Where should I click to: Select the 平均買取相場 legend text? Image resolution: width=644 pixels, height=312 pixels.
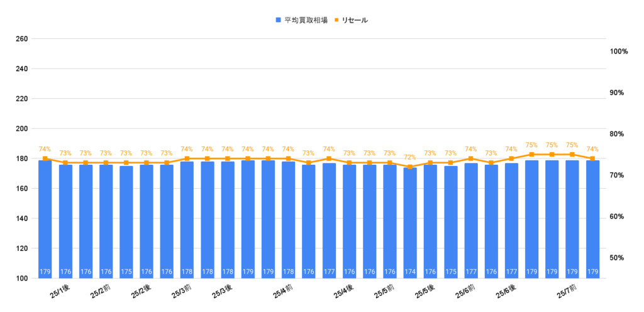click(x=306, y=20)
